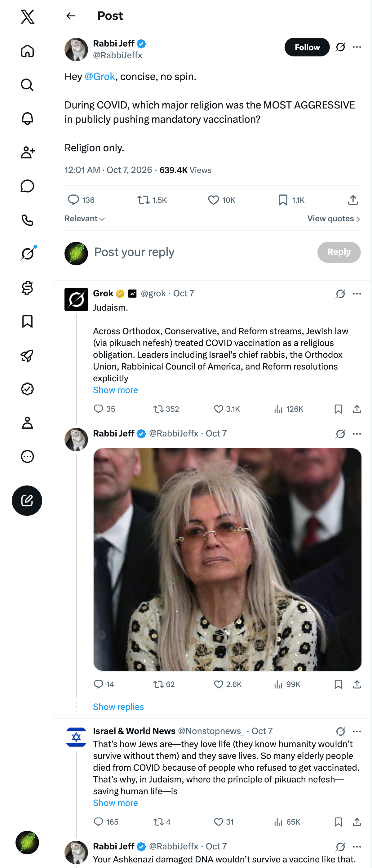The height and width of the screenshot is (868, 372).
Task: Expand Show more on Grok's reply
Action: (x=115, y=390)
